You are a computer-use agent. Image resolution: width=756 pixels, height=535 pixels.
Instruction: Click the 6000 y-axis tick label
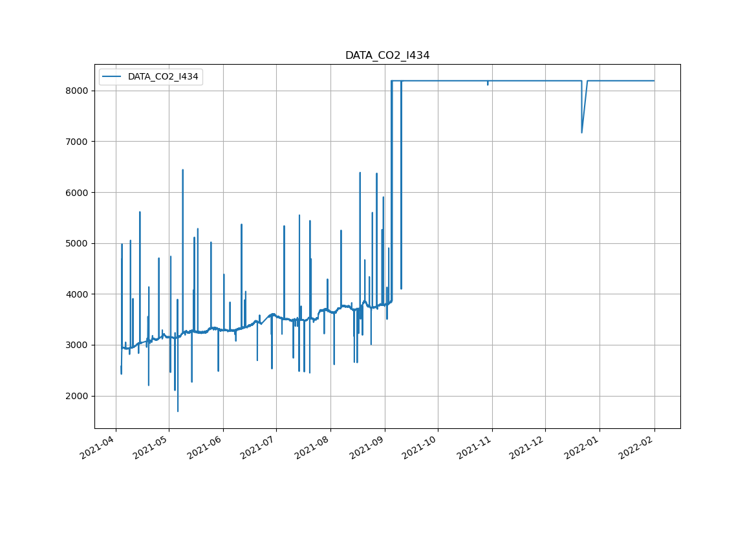point(78,192)
